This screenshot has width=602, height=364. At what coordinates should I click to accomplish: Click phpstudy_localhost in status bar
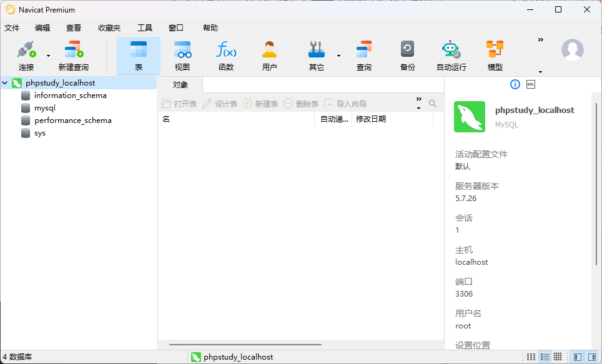(x=232, y=357)
